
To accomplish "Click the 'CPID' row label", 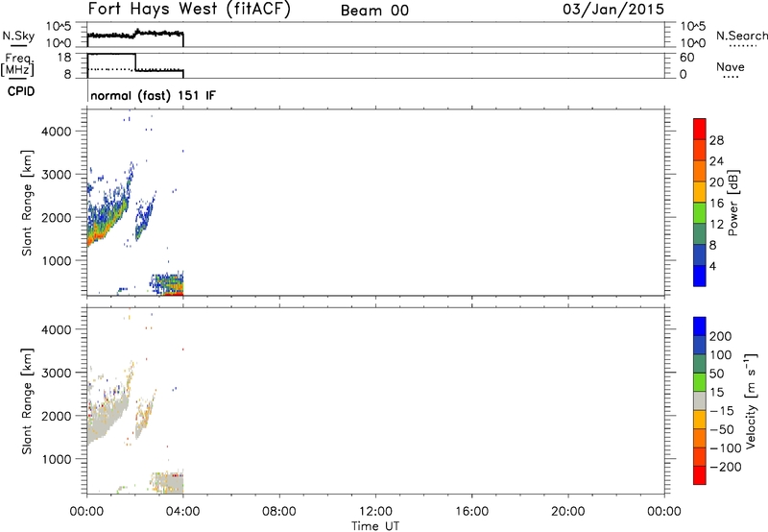I will tap(21, 91).
